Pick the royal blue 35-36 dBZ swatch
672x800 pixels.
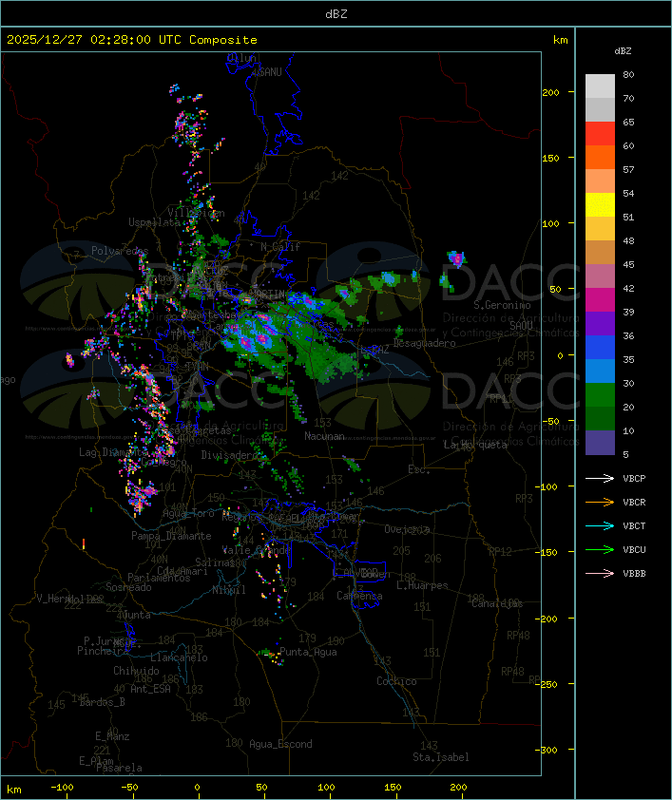tap(600, 347)
